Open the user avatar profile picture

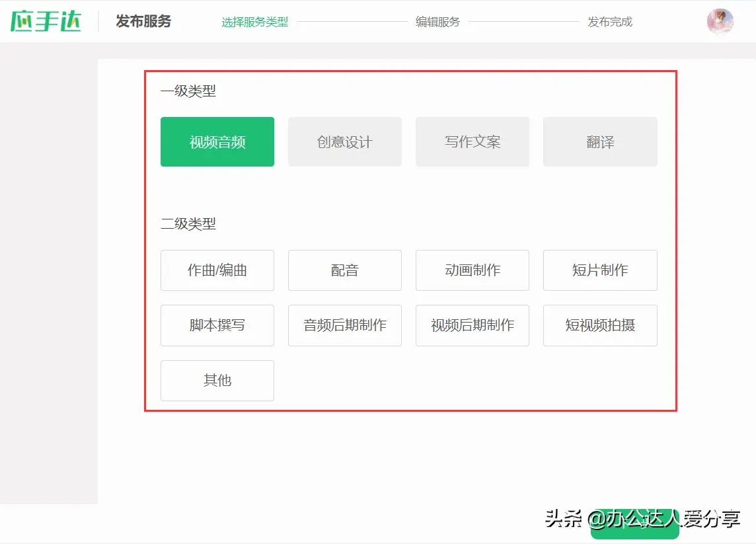(720, 21)
